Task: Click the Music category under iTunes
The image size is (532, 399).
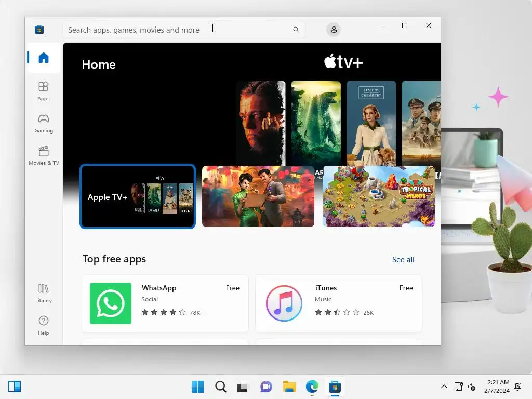Action: (x=323, y=299)
